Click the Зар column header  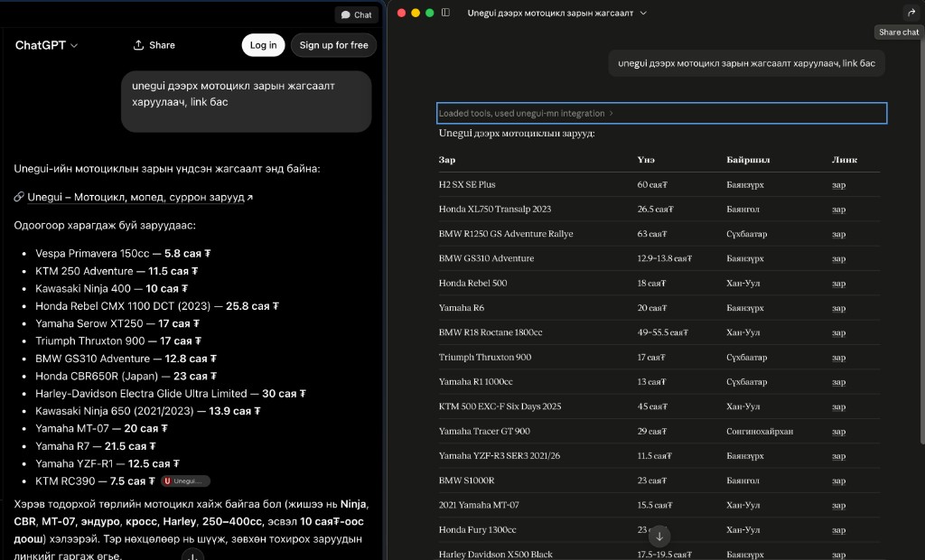446,160
